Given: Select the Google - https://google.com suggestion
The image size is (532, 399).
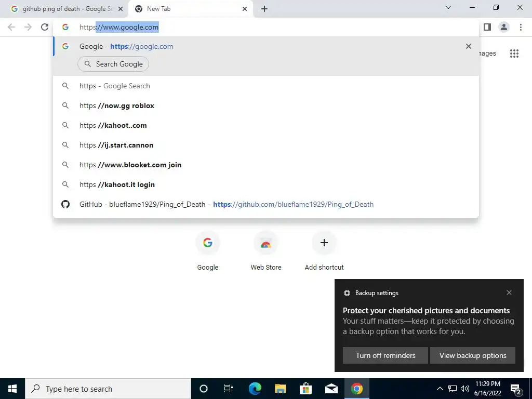Looking at the screenshot, I should (266, 46).
